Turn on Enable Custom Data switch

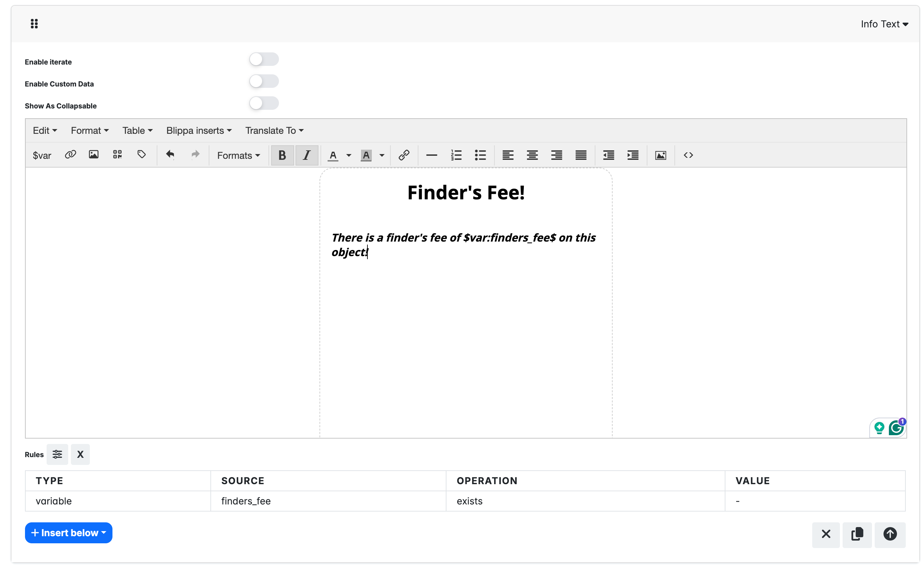[264, 81]
